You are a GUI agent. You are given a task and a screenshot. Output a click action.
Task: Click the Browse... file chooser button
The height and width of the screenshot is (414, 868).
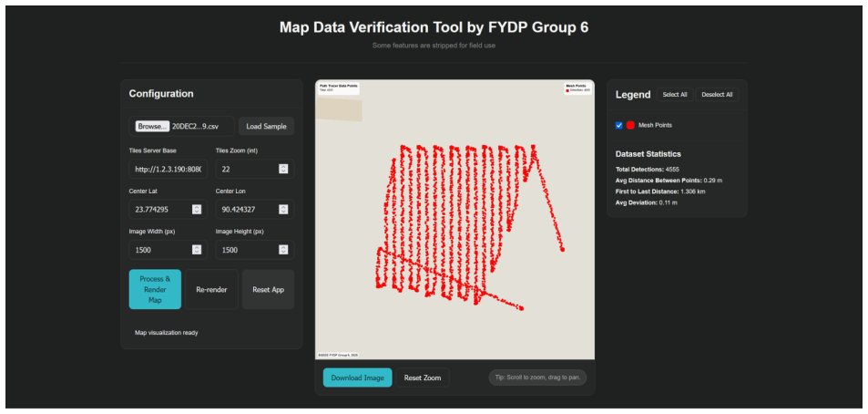[x=152, y=127]
